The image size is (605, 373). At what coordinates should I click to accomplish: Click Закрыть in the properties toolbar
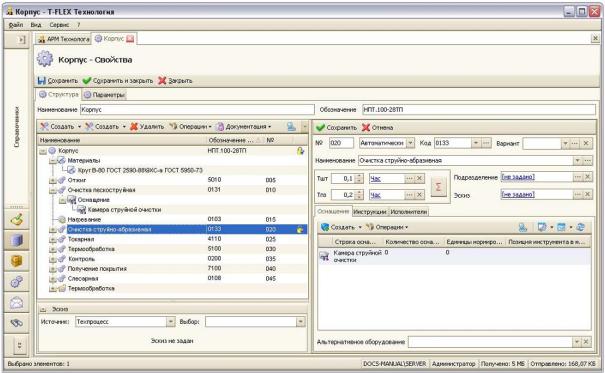(175, 81)
